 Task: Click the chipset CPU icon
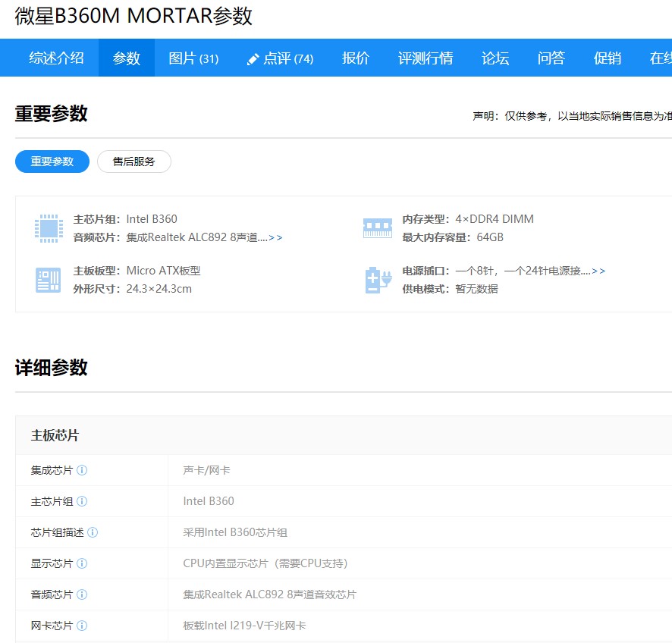tap(49, 228)
